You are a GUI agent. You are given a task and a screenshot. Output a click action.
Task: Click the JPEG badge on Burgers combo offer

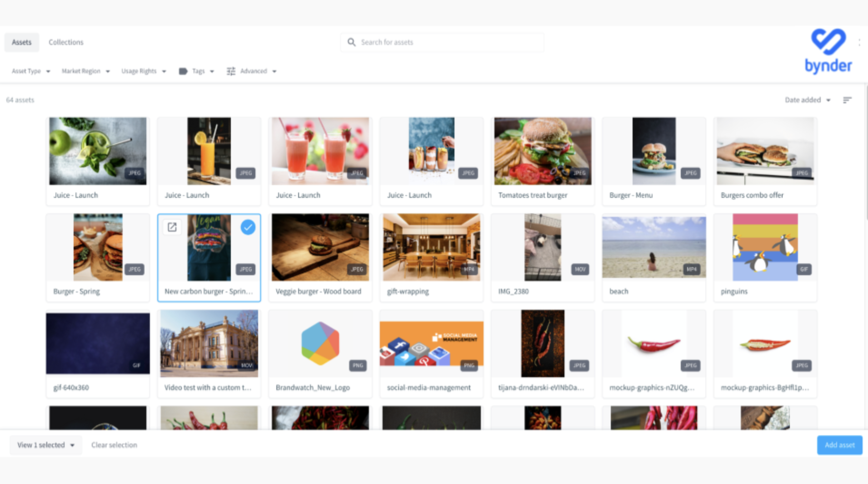[802, 173]
